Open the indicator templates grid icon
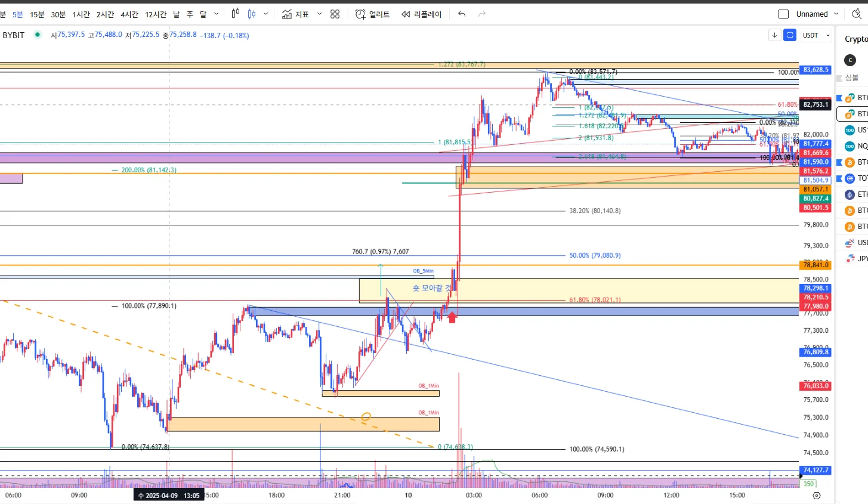The image size is (868, 504). point(335,14)
